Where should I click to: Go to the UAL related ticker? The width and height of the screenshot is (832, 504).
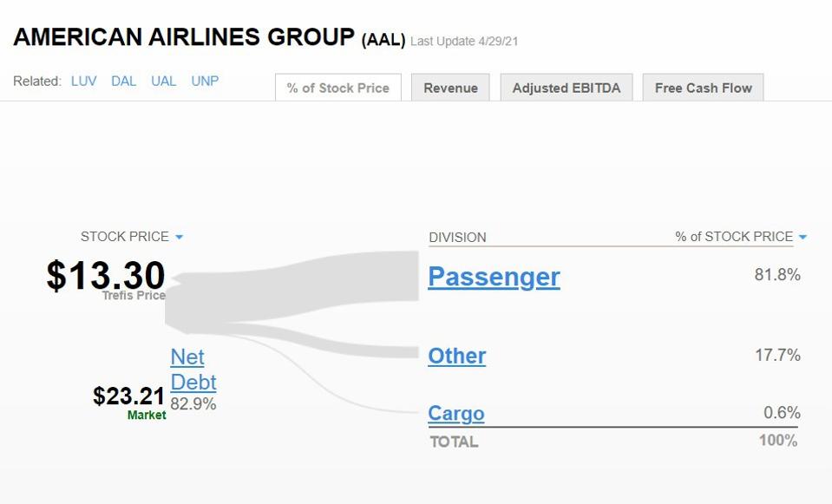tap(163, 82)
